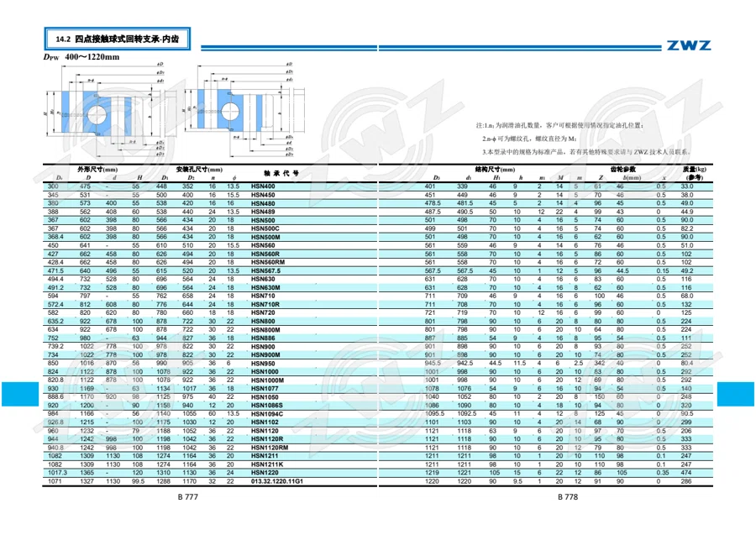The height and width of the screenshot is (535, 756).
Task: Click the ZWZ logo in the header
Action: (x=689, y=46)
